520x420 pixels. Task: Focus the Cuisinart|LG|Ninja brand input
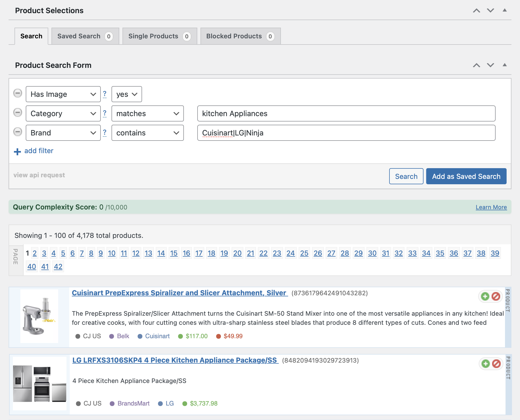346,133
